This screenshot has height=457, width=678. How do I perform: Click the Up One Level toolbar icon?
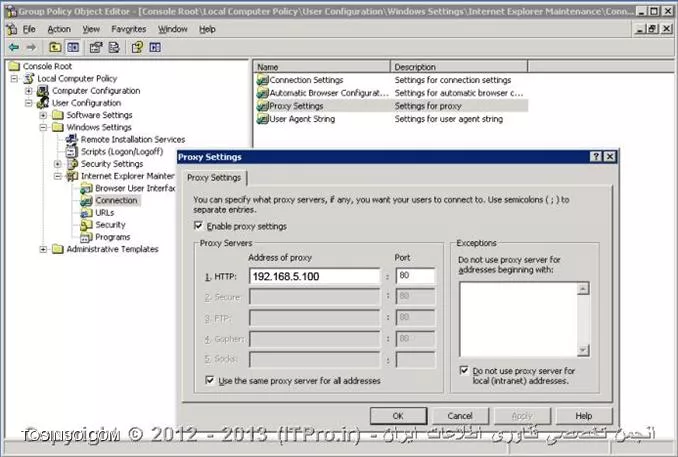coord(55,47)
